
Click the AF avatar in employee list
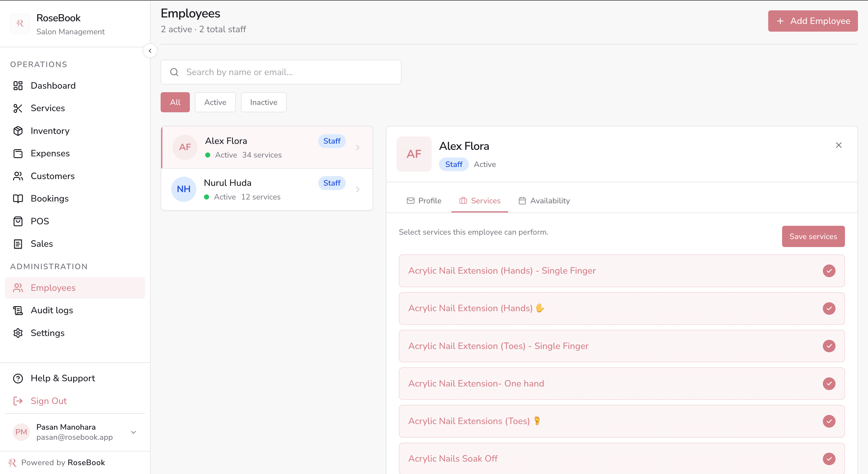tap(185, 147)
